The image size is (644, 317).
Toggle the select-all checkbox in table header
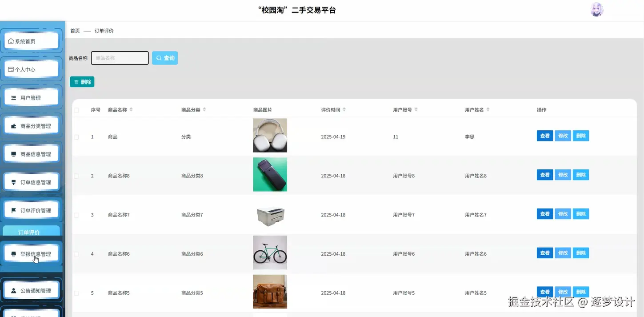click(76, 110)
